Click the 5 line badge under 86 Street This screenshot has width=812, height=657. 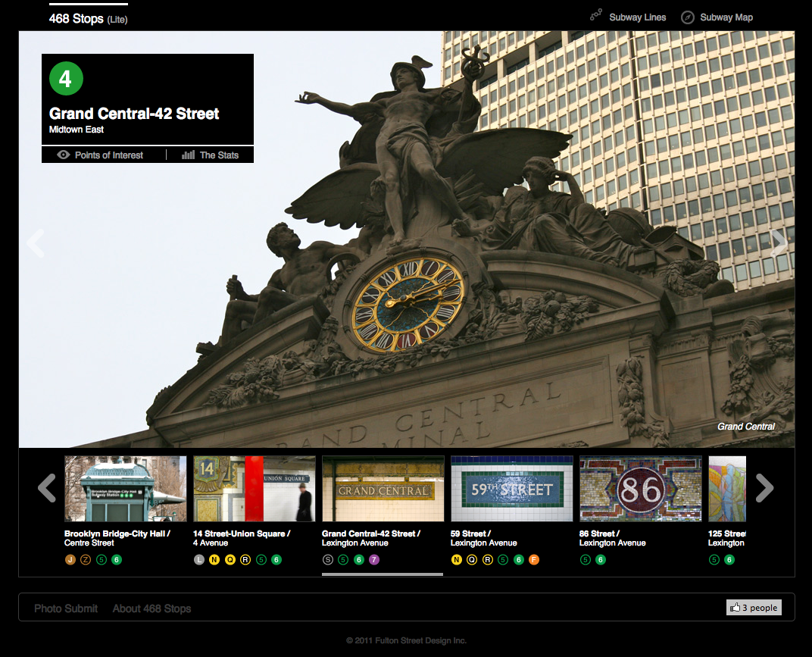(586, 559)
